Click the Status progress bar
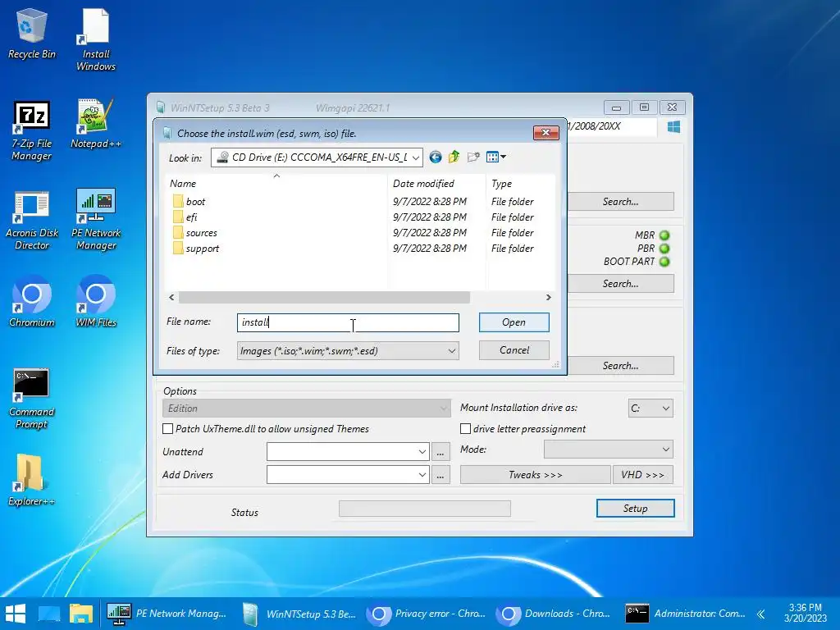Viewport: 840px width, 630px height. [425, 509]
